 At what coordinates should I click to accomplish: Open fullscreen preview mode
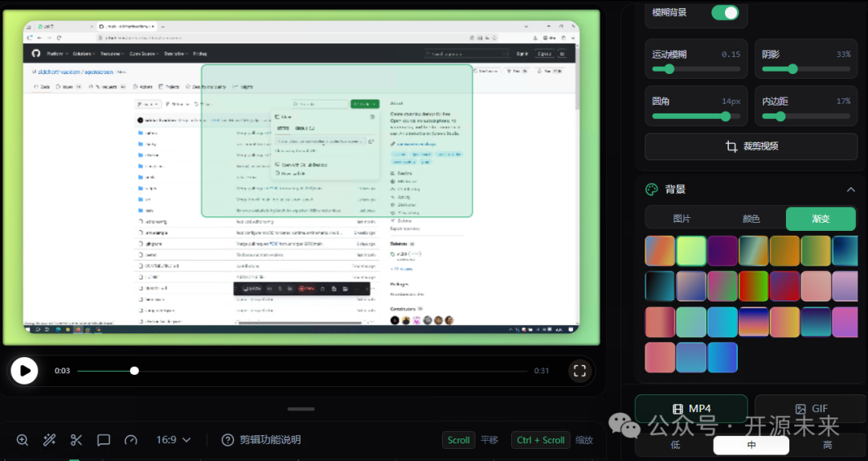tap(579, 371)
